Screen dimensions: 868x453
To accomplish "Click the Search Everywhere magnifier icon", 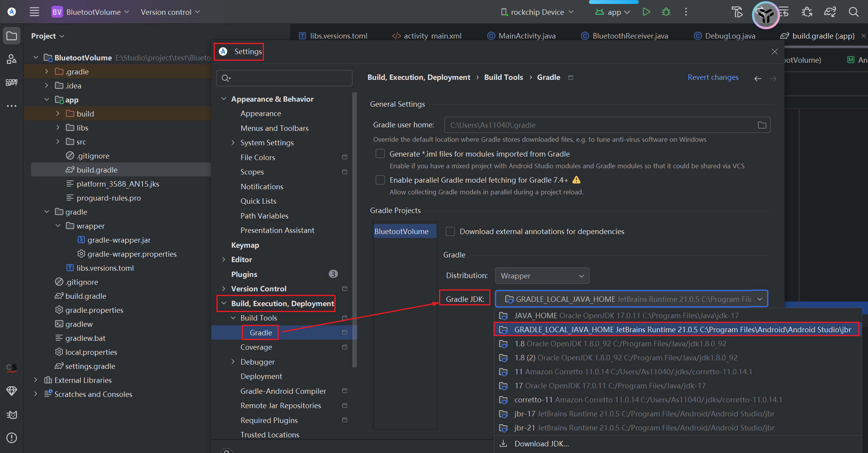I will coord(854,12).
